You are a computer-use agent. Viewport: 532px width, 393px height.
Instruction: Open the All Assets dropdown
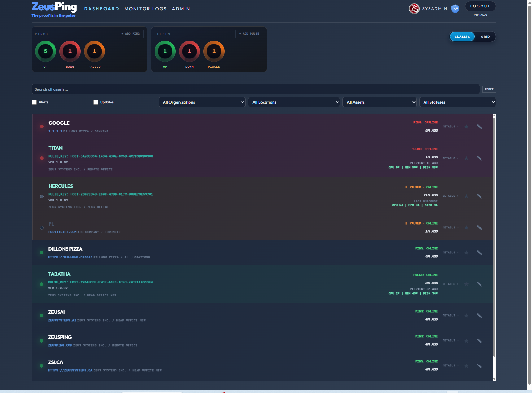click(379, 102)
